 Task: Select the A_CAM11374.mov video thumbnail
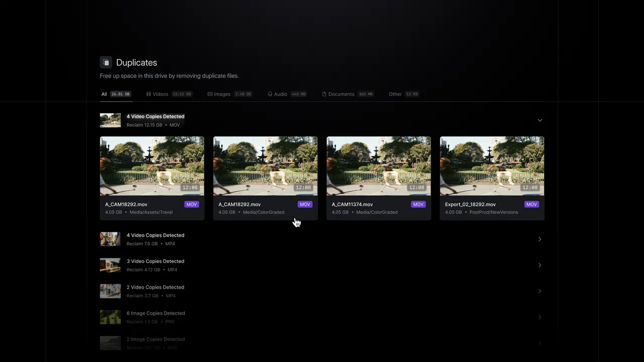379,166
